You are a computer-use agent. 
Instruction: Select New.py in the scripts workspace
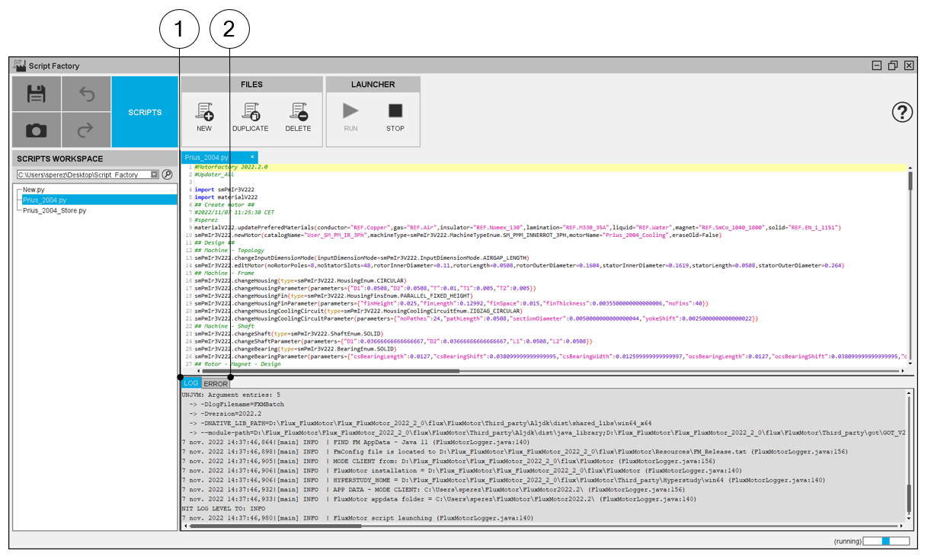34,190
